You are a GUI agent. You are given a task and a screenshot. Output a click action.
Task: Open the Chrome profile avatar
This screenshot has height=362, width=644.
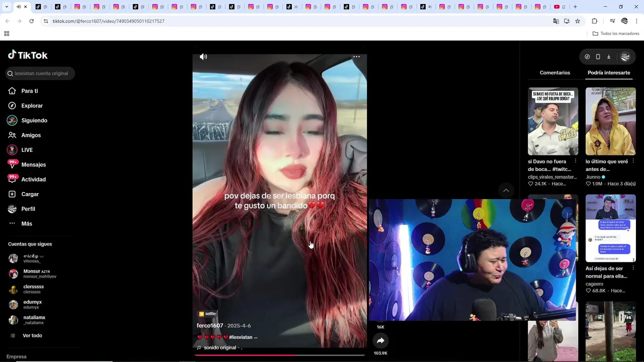click(624, 21)
